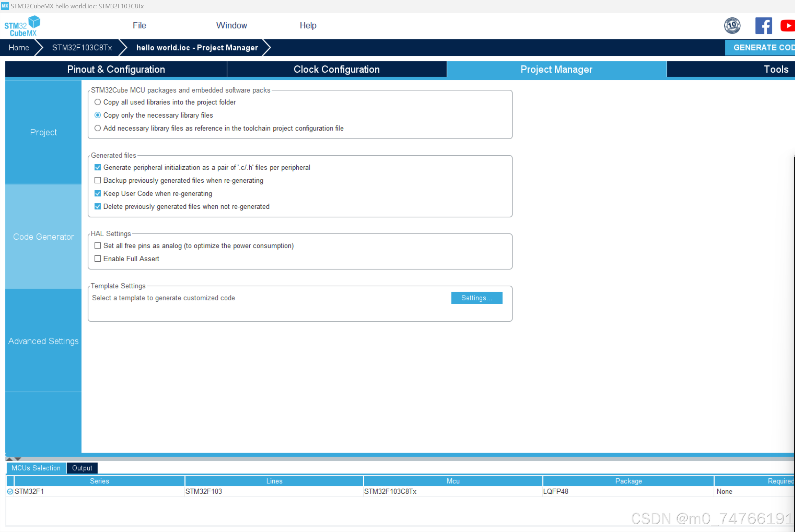Enable Backup previously generated files checkbox
Viewport: 795px width, 532px height.
click(98, 181)
